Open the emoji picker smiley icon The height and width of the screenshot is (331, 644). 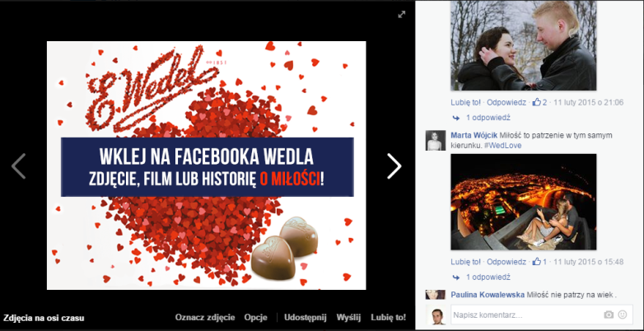[x=623, y=315]
